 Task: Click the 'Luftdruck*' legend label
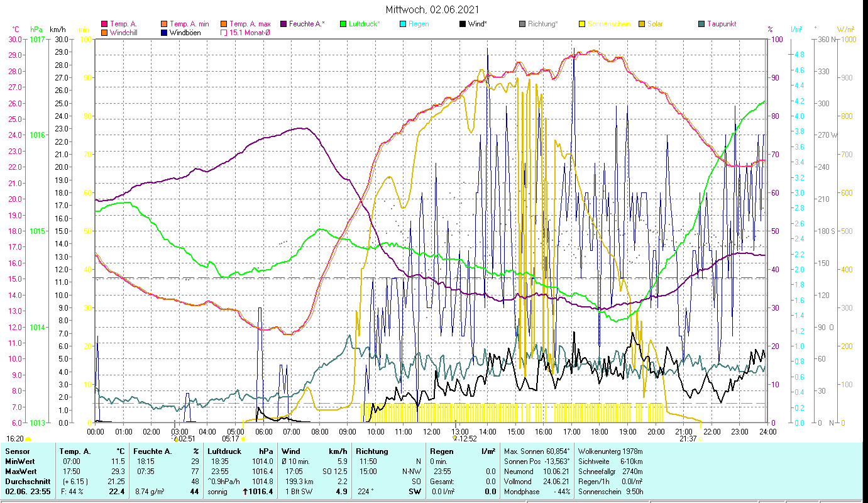[366, 24]
